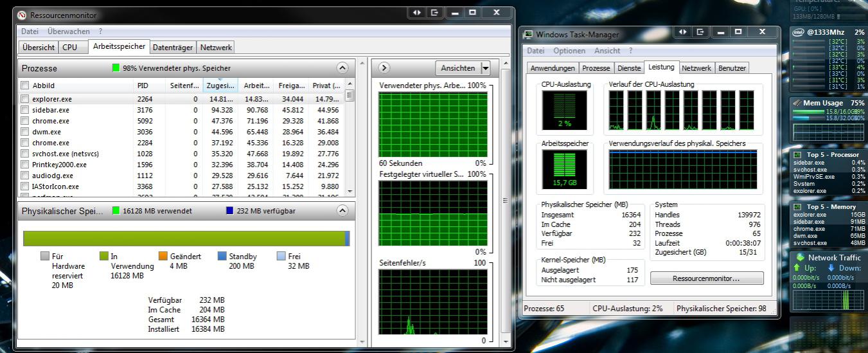The height and width of the screenshot is (353, 868).
Task: Toggle the select-all checkbox beside Abbild
Action: pyautogui.click(x=24, y=86)
